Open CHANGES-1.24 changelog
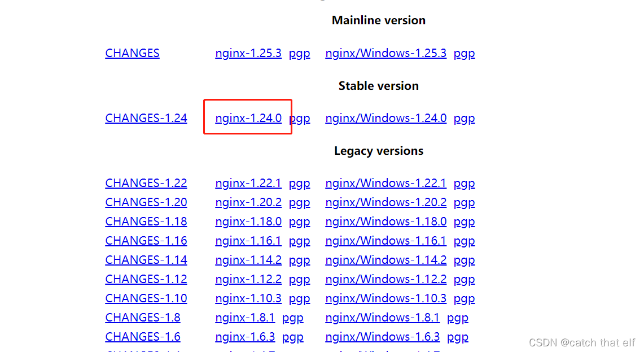 click(146, 118)
